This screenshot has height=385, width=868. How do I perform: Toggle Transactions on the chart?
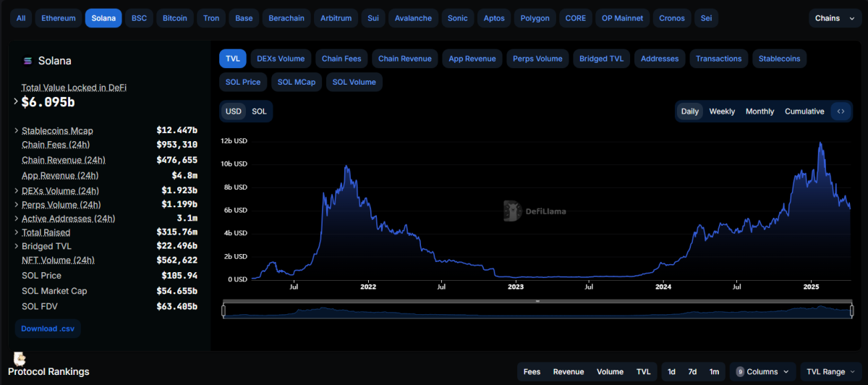(718, 59)
